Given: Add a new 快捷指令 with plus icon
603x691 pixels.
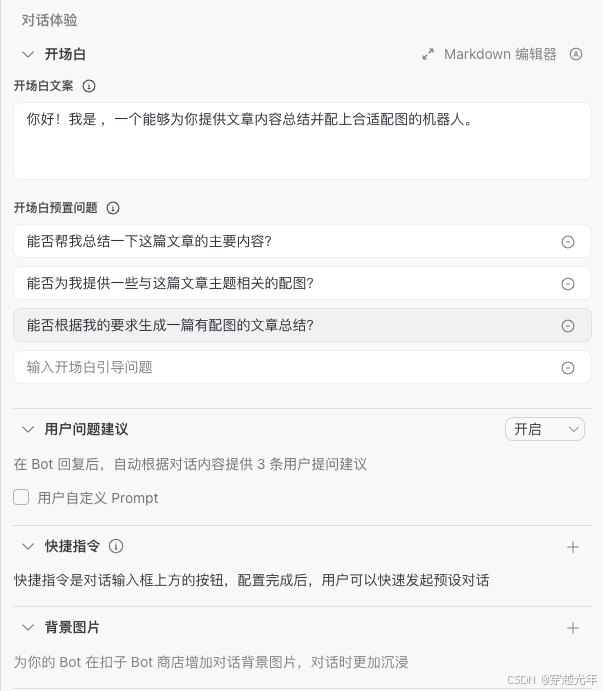Looking at the screenshot, I should [x=573, y=547].
